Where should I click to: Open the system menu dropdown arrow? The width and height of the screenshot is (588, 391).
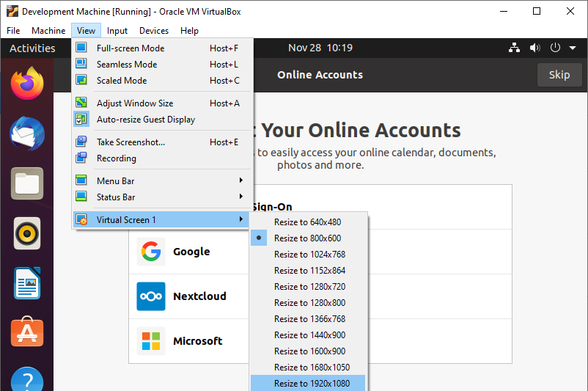click(573, 48)
